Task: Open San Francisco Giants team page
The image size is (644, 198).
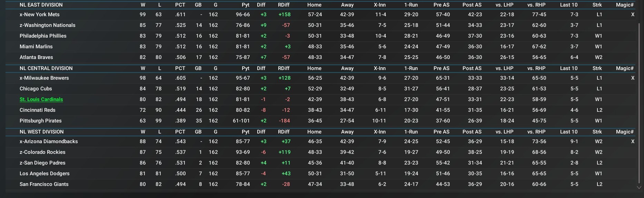Action: click(x=44, y=184)
